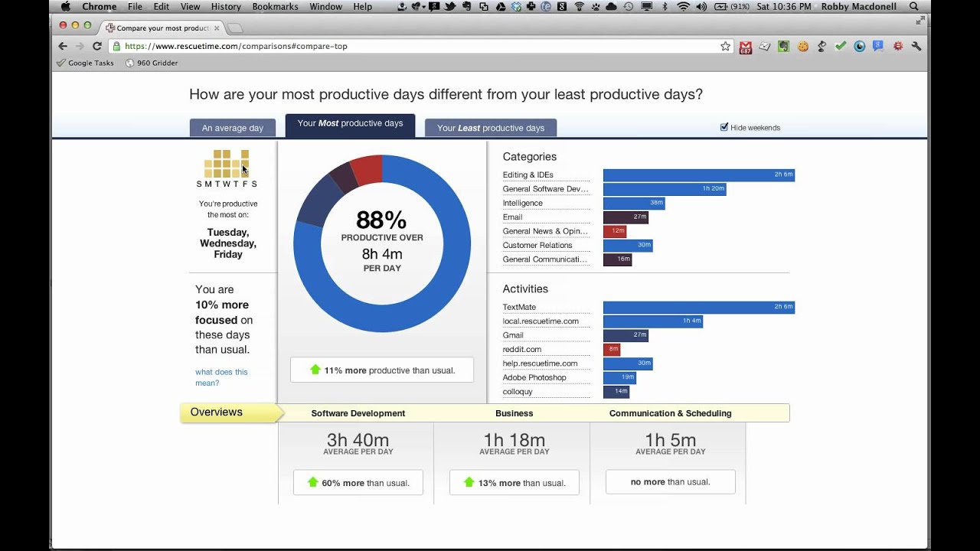
Task: Click the reddit.com activity link
Action: point(521,349)
